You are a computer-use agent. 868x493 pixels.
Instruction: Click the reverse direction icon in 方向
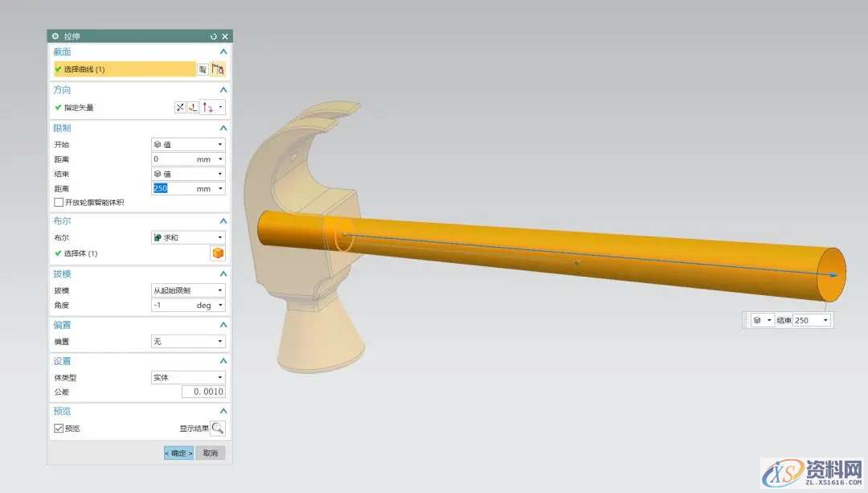(180, 108)
